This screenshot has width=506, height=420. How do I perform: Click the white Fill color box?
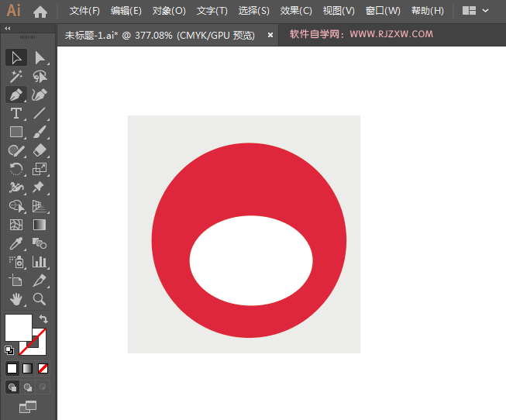(19, 327)
